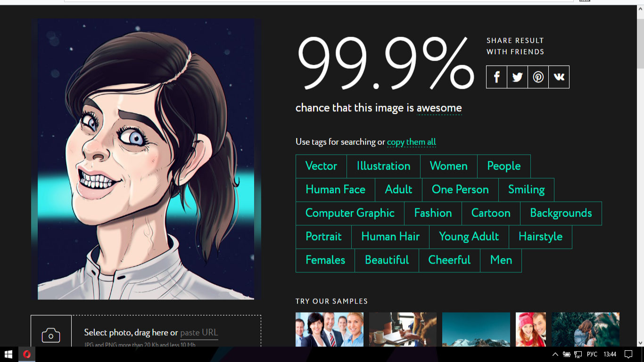
Task: Open the mountain landscape sample
Action: (x=476, y=329)
